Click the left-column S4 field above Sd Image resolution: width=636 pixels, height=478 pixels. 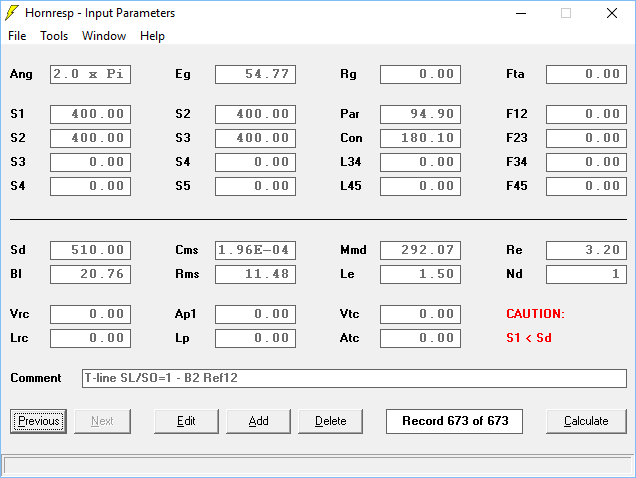(90, 186)
